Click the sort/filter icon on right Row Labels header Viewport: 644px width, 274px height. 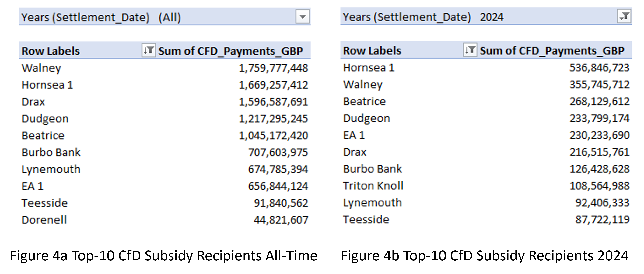pyautogui.click(x=470, y=50)
